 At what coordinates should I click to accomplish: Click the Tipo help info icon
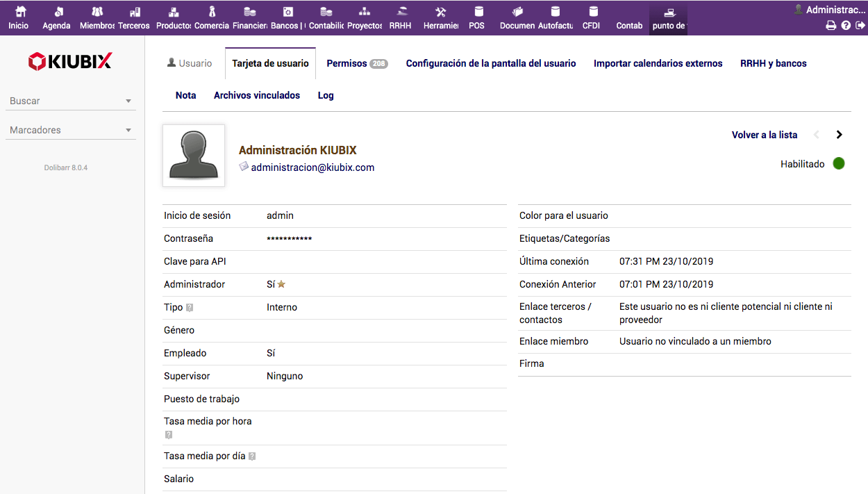(190, 308)
